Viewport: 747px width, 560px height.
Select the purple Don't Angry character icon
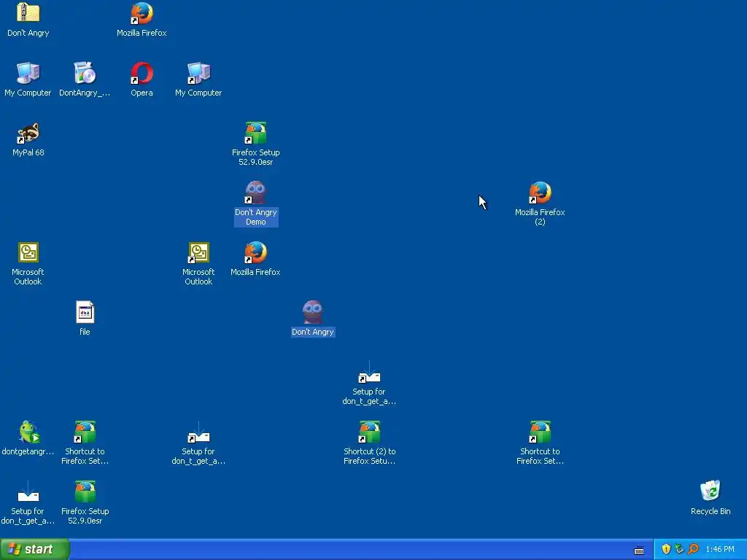312,312
